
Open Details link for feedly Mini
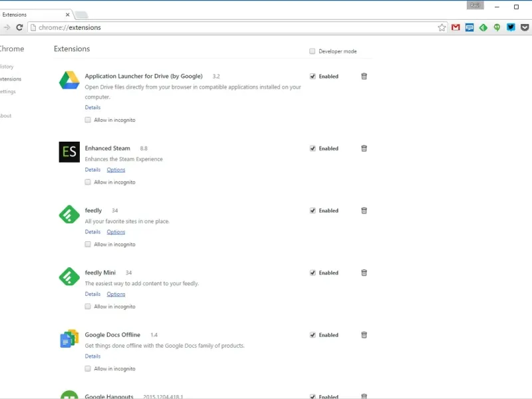click(x=92, y=294)
